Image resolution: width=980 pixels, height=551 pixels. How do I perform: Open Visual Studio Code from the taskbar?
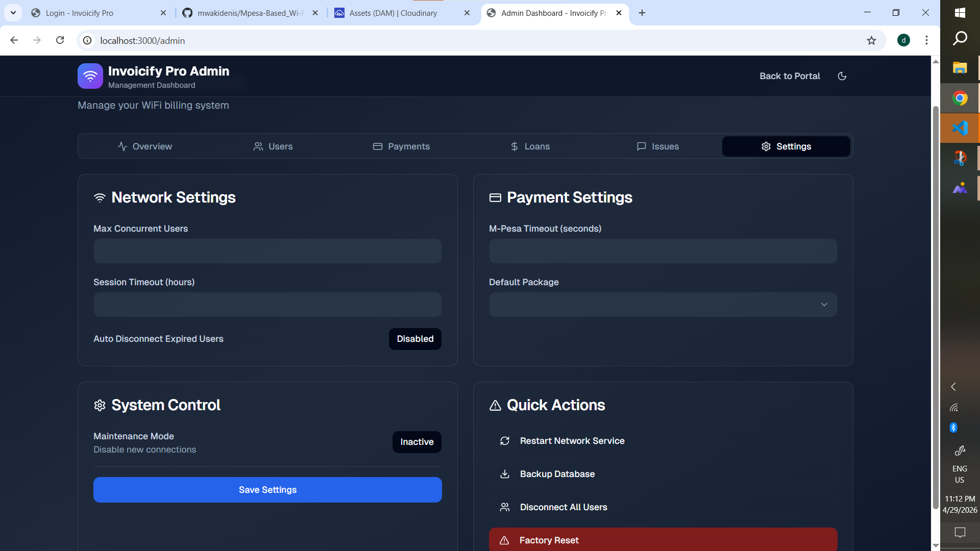pos(960,128)
